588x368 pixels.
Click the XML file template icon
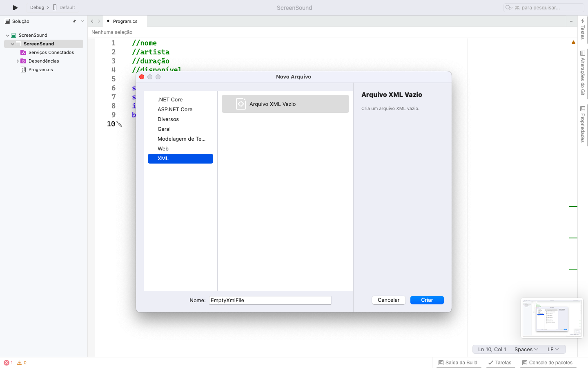[x=241, y=104]
